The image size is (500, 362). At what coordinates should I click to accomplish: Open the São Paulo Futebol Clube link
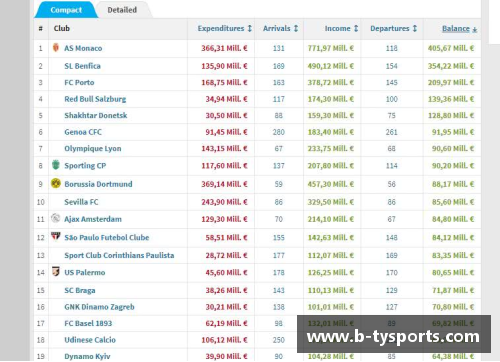pos(107,237)
